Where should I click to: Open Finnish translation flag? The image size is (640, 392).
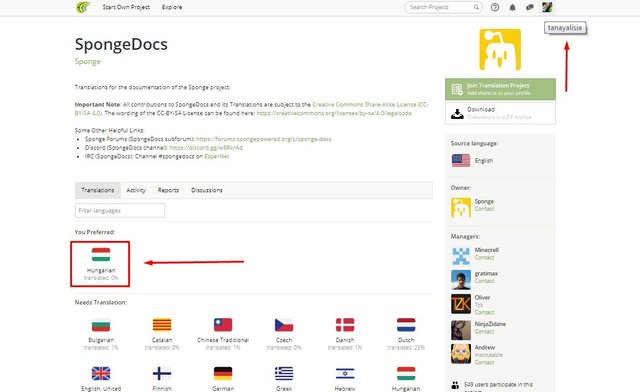coord(162,373)
